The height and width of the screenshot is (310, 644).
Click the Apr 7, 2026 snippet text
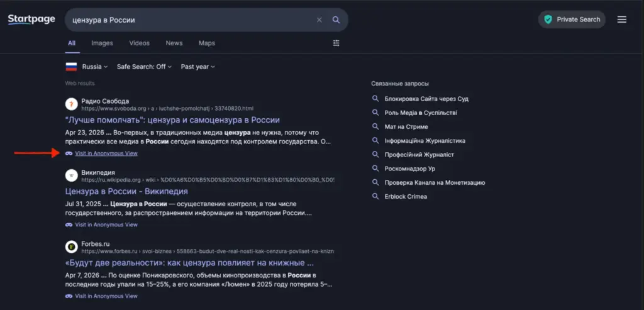[199, 280]
